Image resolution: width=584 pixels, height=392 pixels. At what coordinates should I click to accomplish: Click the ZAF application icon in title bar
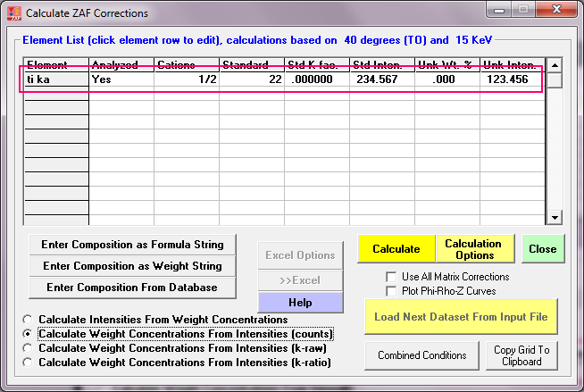pos(13,13)
